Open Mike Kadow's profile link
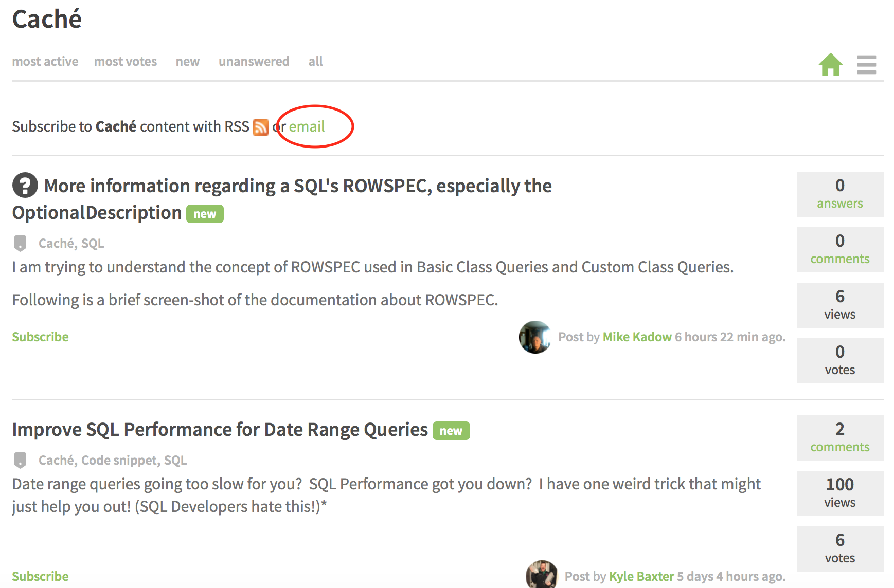Viewport: 894px width, 588px height. coord(637,337)
